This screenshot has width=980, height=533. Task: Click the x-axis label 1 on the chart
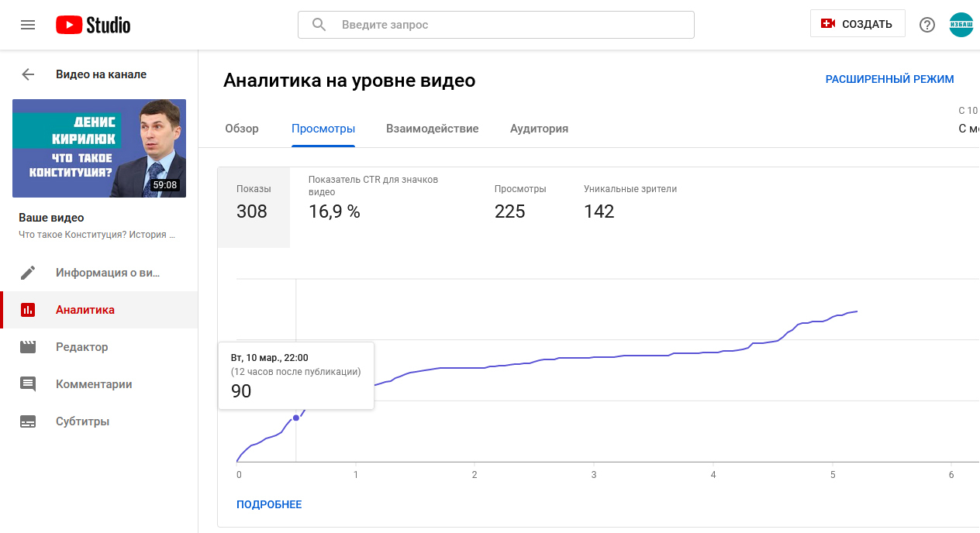[x=356, y=475]
